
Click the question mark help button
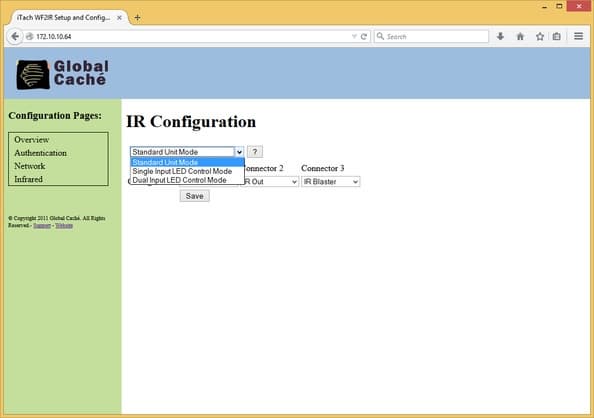(x=255, y=152)
